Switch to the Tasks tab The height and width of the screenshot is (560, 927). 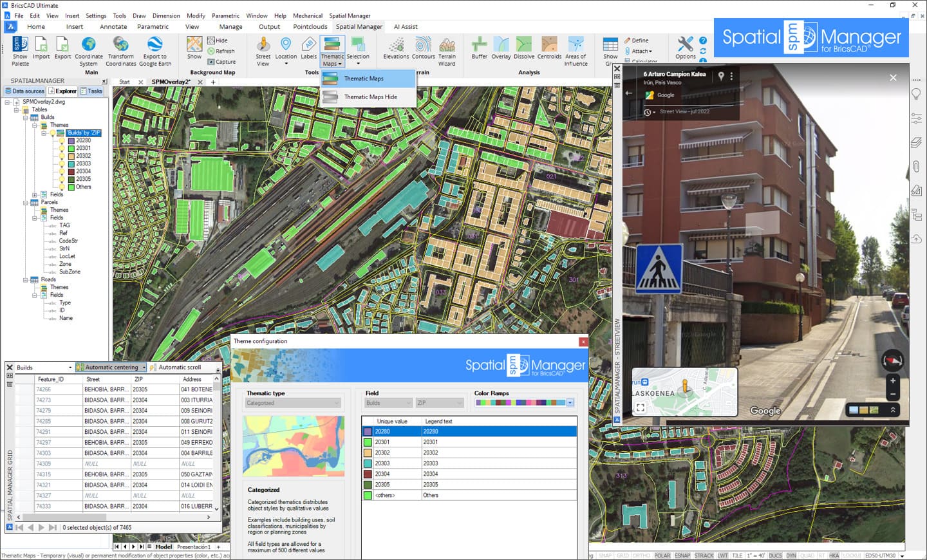tap(91, 91)
